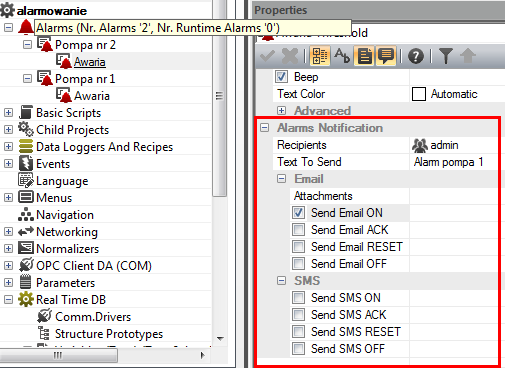Click the OPC Client DA plug icon

pyautogui.click(x=26, y=265)
